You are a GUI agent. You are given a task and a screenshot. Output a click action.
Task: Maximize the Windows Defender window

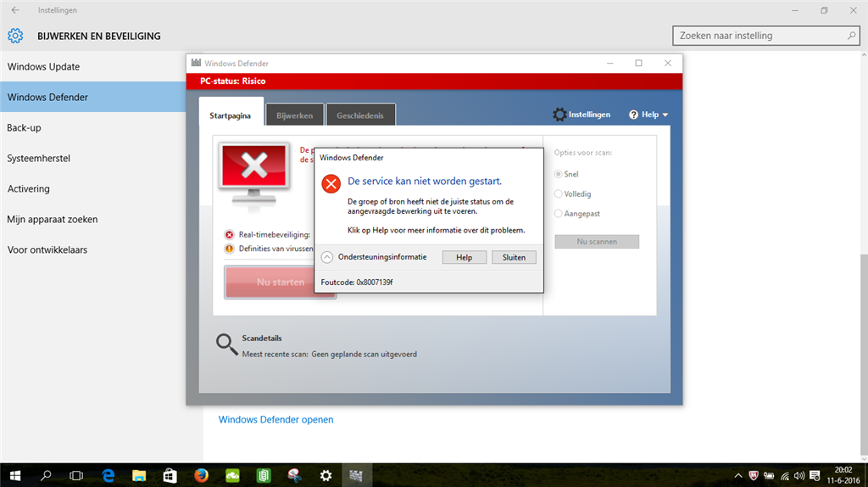coord(639,63)
